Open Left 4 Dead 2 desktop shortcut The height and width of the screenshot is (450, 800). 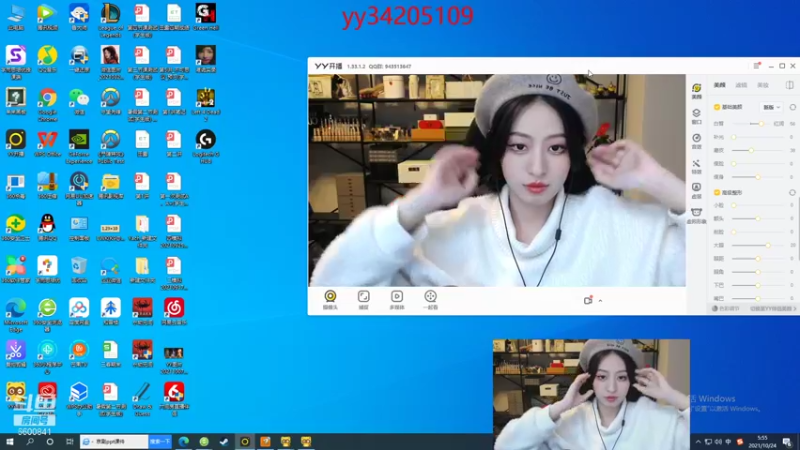[206, 105]
